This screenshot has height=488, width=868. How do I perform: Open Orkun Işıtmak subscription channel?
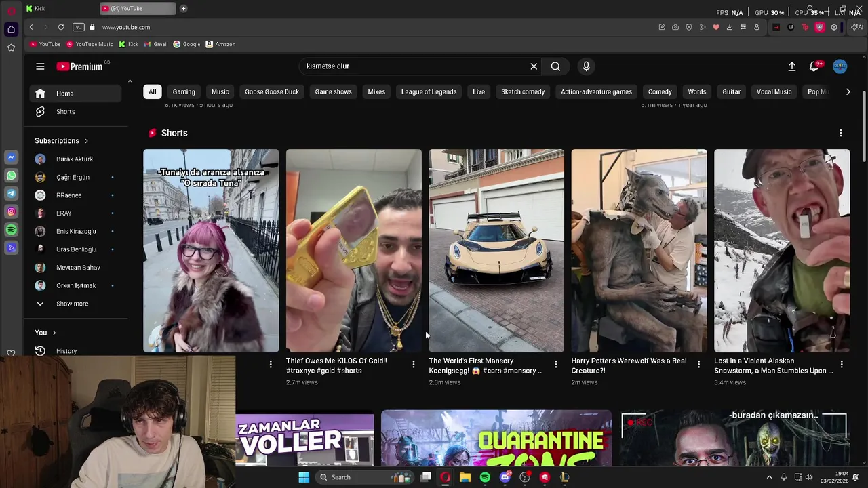coord(75,285)
